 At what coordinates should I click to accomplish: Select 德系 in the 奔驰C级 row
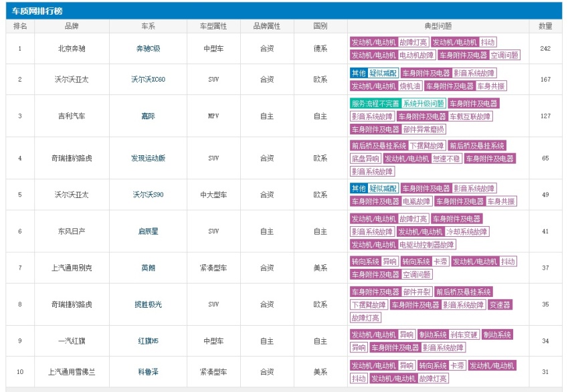click(320, 49)
